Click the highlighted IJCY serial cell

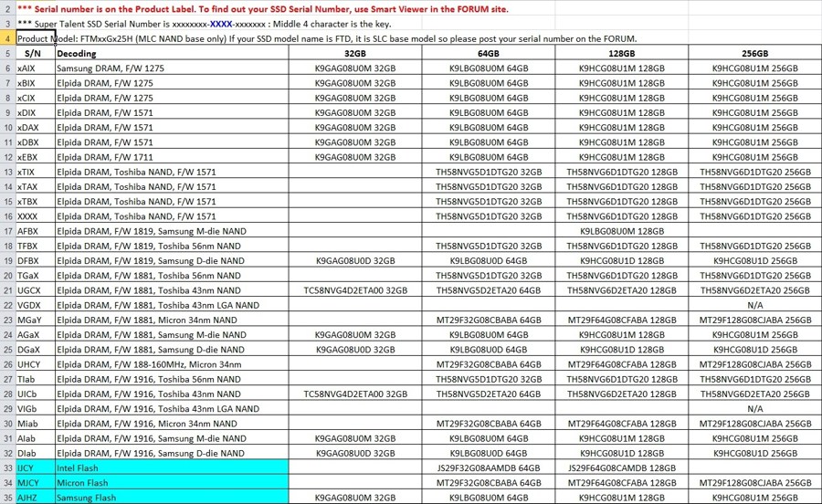tap(35, 467)
